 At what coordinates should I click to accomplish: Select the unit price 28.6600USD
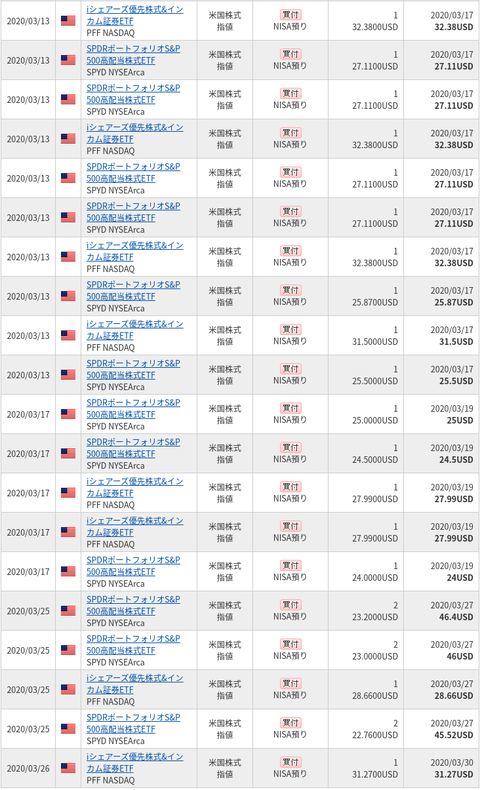coord(375,695)
